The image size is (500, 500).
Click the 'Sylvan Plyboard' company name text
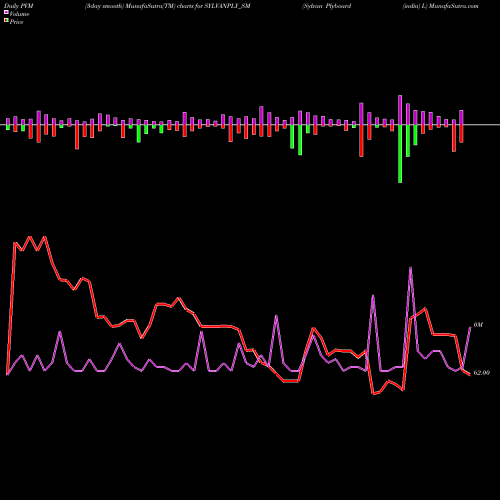pos(327,6)
